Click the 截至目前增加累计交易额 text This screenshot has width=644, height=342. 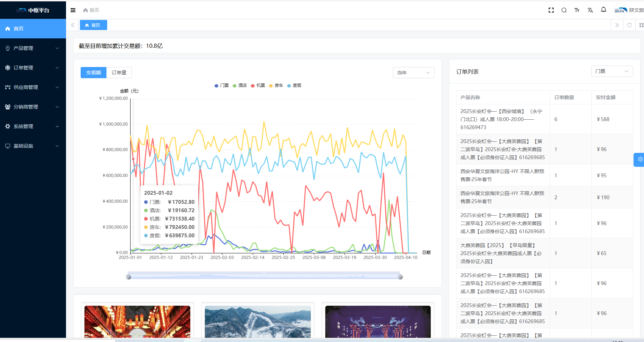click(x=121, y=46)
